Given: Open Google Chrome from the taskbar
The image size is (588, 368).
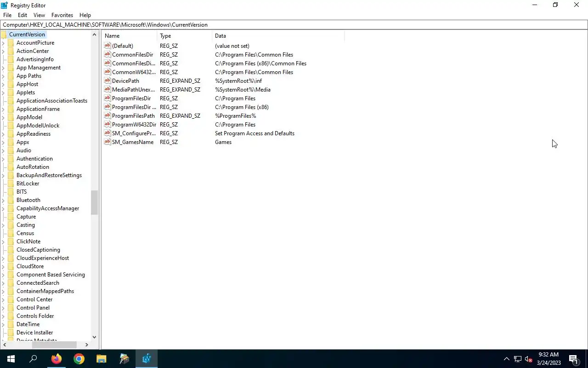Looking at the screenshot, I should pos(79,359).
